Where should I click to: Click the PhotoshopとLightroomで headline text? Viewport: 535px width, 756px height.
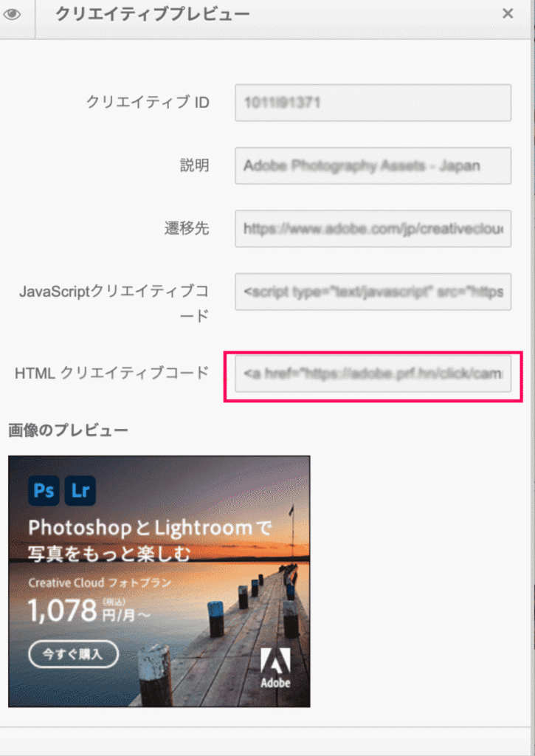150,528
